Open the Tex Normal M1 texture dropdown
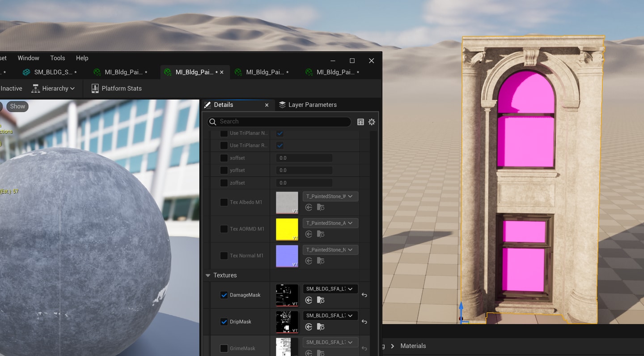The width and height of the screenshot is (644, 356). pos(330,250)
